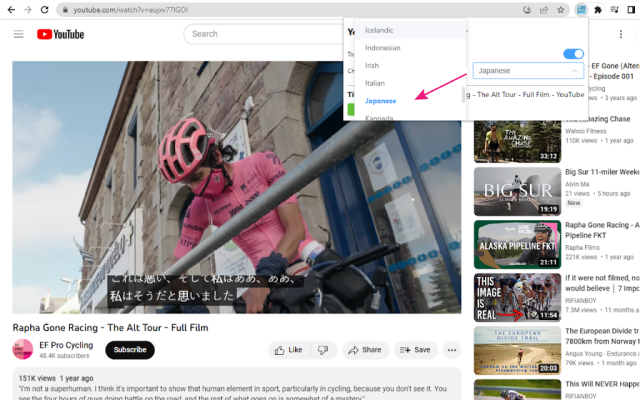The image size is (640, 400).
Task: Click the YouTube logo
Action: 60,34
